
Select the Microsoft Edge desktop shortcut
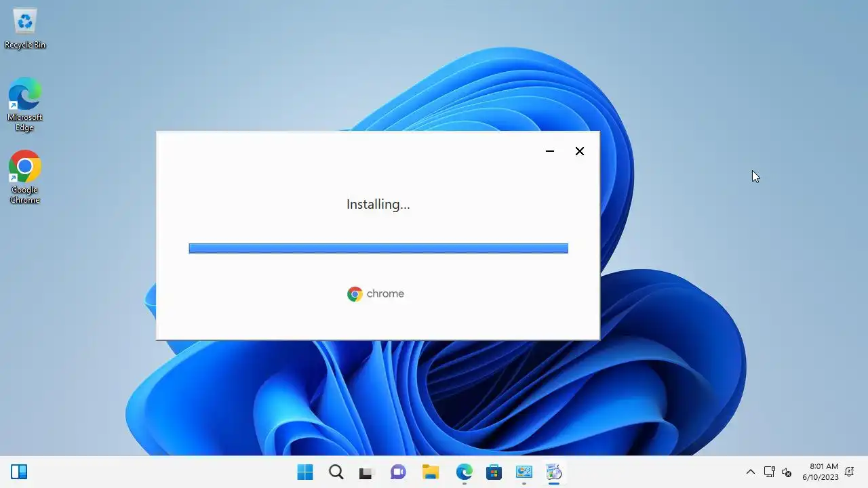coord(25,104)
